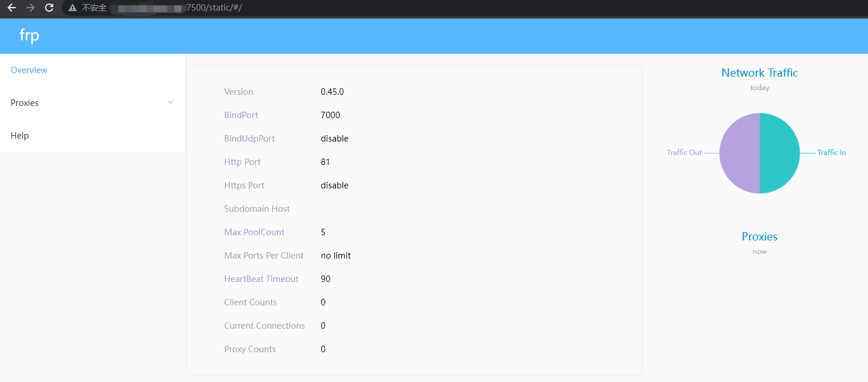
Task: Click the no limit value
Action: (336, 256)
